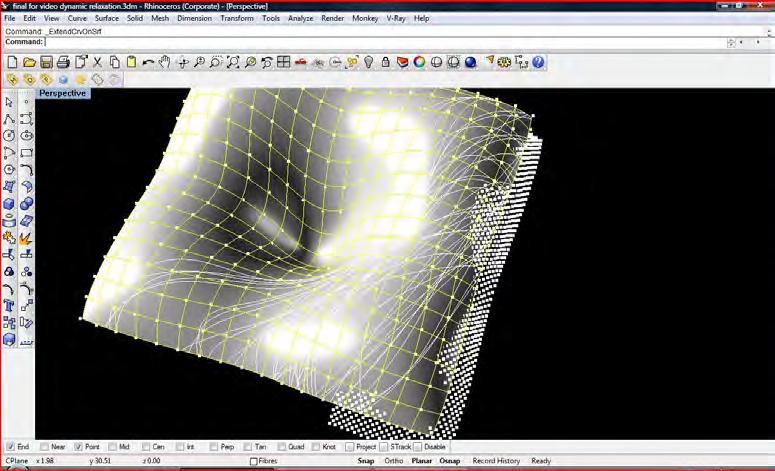The height and width of the screenshot is (471, 775).
Task: Check the Fibres layer checkbox
Action: [x=254, y=461]
